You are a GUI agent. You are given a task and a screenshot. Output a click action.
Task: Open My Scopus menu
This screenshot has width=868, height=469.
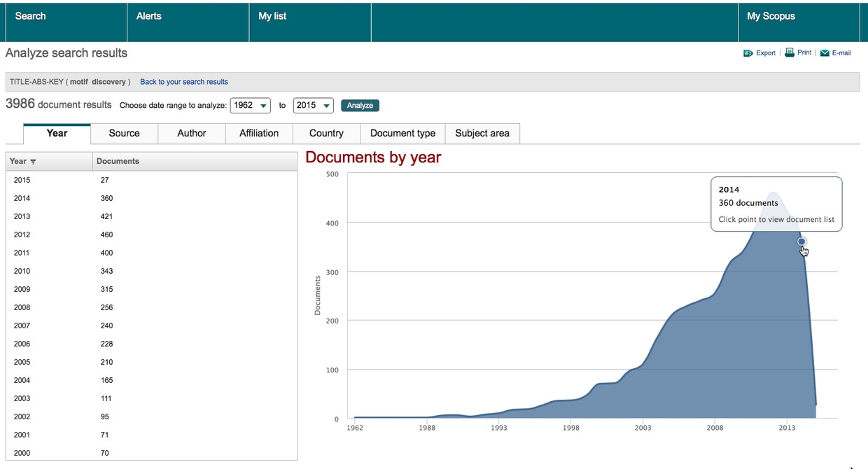tap(798, 22)
